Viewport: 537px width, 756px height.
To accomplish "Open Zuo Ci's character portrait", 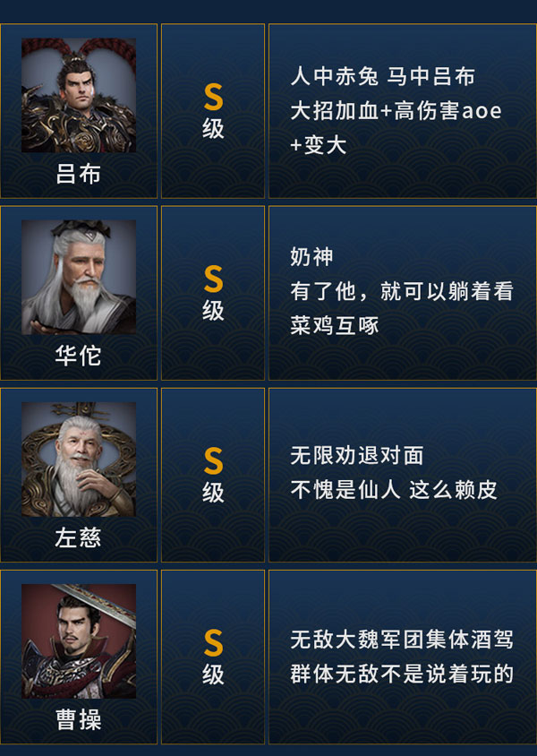I will 79,459.
